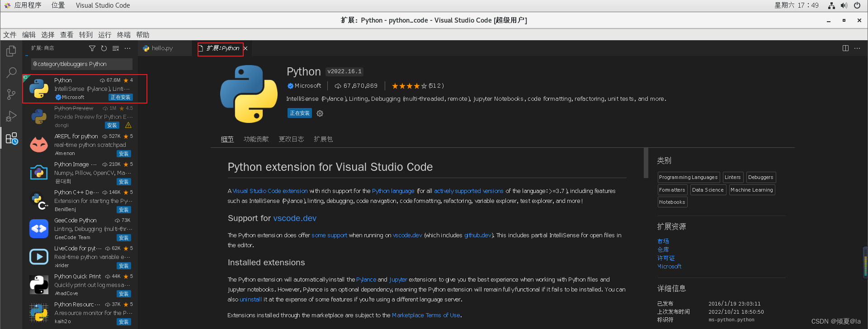The width and height of the screenshot is (868, 329).
Task: Click the Debuggers category tag
Action: pyautogui.click(x=761, y=177)
